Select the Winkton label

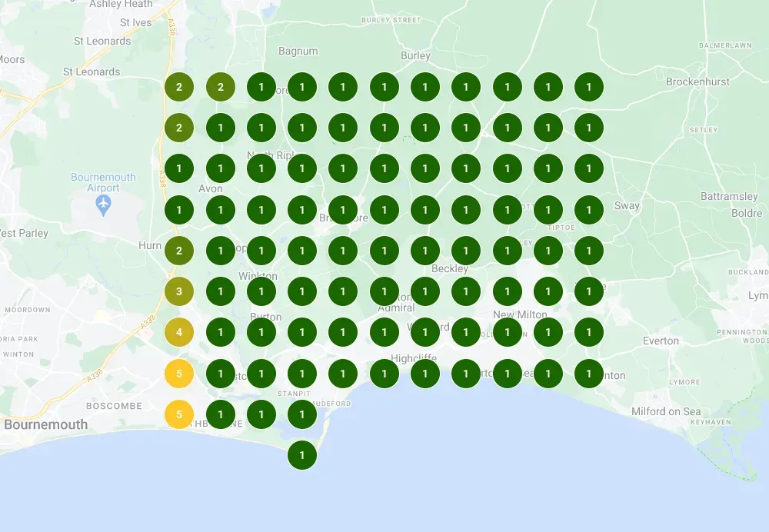[x=258, y=276]
